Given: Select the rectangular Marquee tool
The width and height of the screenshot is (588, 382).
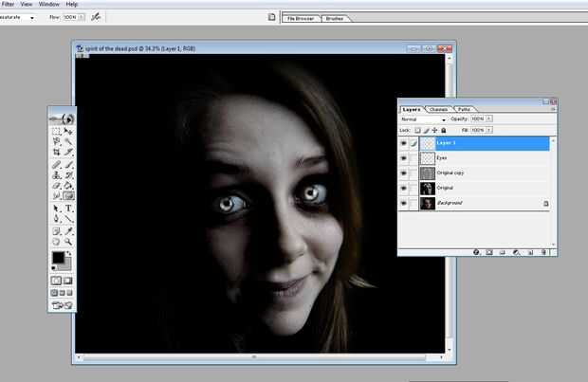Looking at the screenshot, I should (x=57, y=130).
